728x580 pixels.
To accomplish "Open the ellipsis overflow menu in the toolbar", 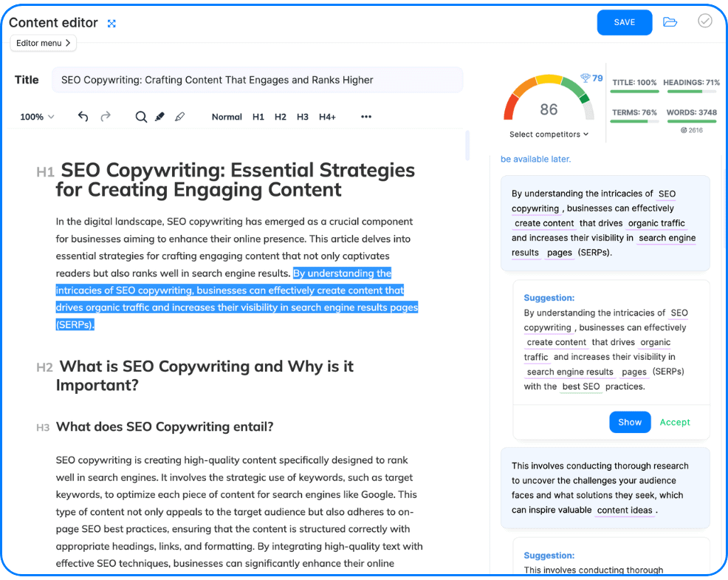I will (365, 116).
